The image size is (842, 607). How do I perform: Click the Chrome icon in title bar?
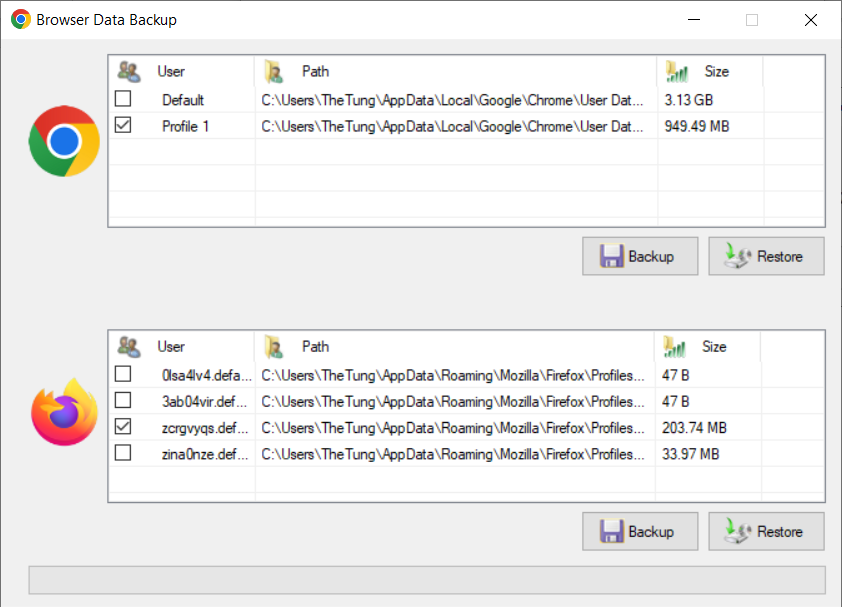(x=20, y=20)
